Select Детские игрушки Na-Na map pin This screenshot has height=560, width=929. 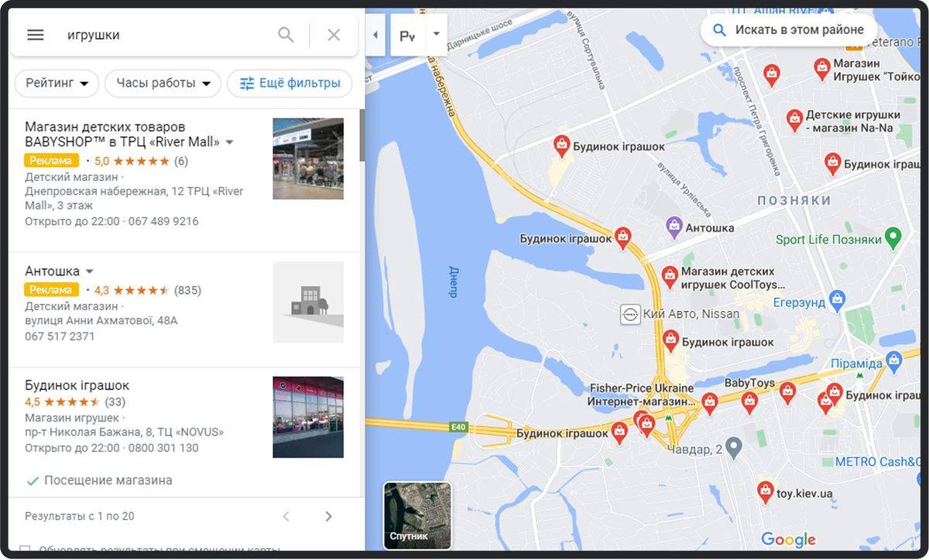pyautogui.click(x=794, y=119)
